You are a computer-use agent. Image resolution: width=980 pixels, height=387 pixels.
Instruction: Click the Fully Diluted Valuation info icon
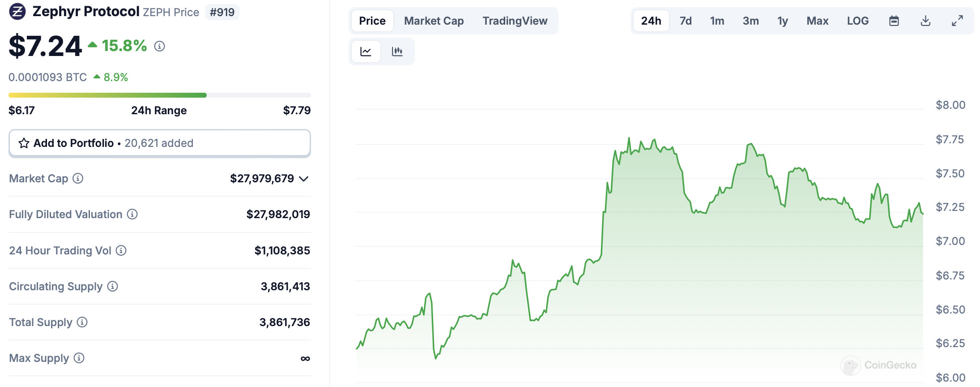pyautogui.click(x=132, y=214)
